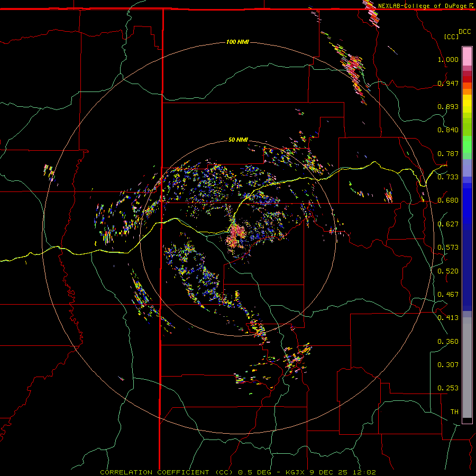Click the 0.680 scale value
The width and height of the screenshot is (476, 476).
pyautogui.click(x=448, y=200)
